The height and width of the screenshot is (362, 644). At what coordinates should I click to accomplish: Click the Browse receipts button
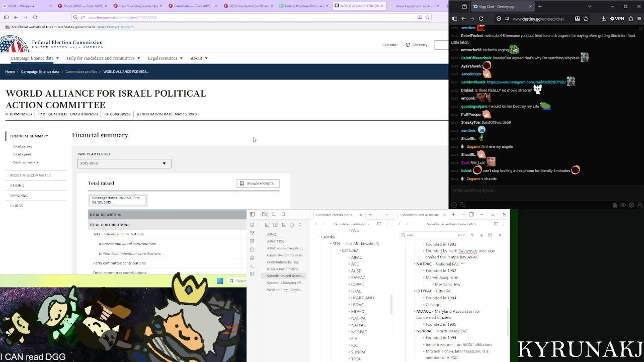pyautogui.click(x=258, y=184)
